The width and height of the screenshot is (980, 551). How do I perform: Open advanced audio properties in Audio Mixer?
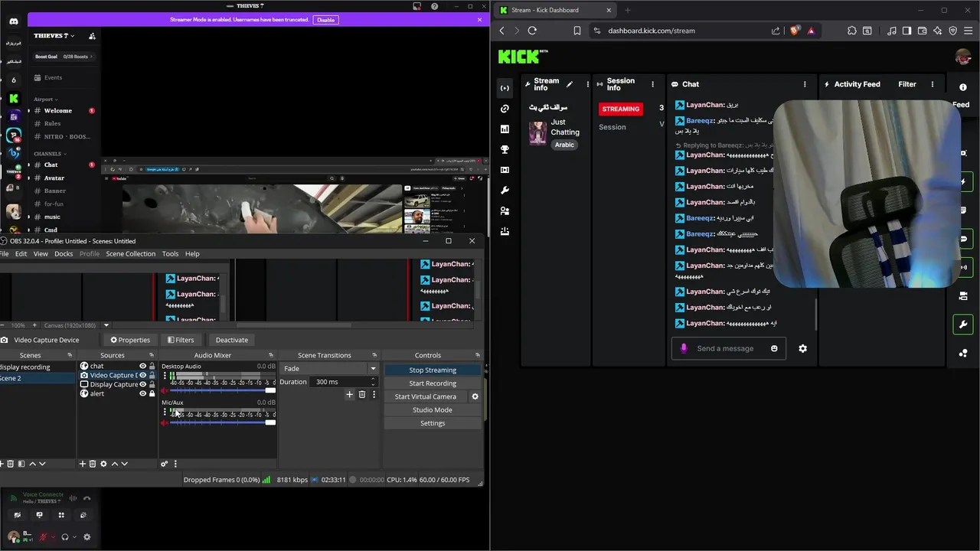click(x=164, y=464)
